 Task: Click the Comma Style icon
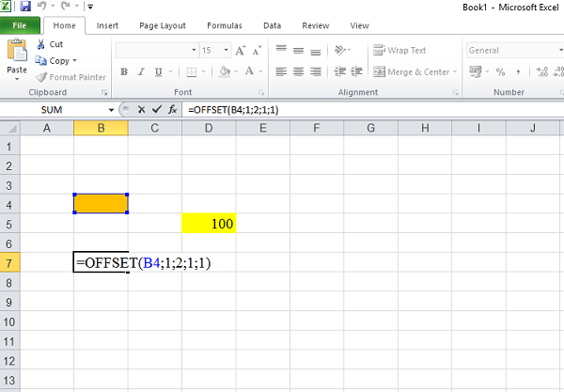[x=518, y=72]
